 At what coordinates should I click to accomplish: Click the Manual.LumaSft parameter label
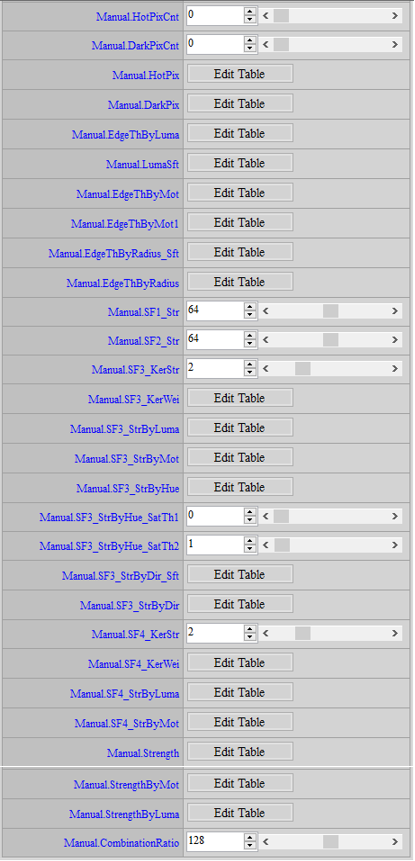(142, 164)
